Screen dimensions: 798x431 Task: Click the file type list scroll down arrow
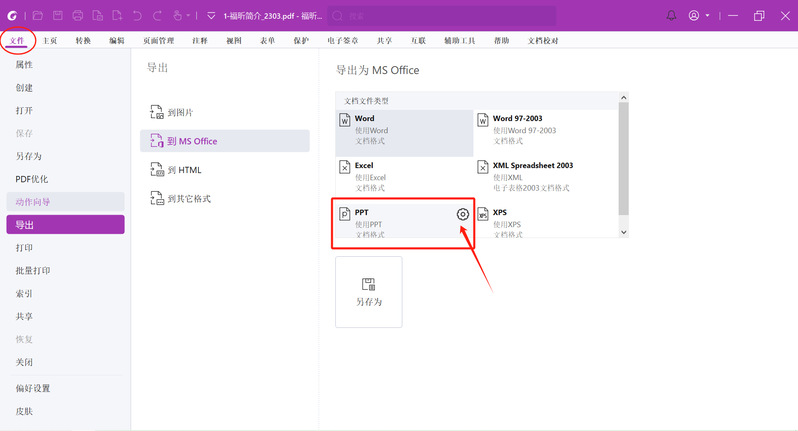623,232
